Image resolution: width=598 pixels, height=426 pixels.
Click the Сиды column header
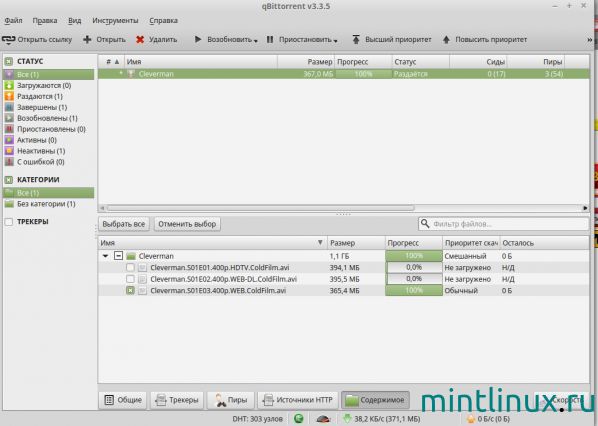coord(478,61)
